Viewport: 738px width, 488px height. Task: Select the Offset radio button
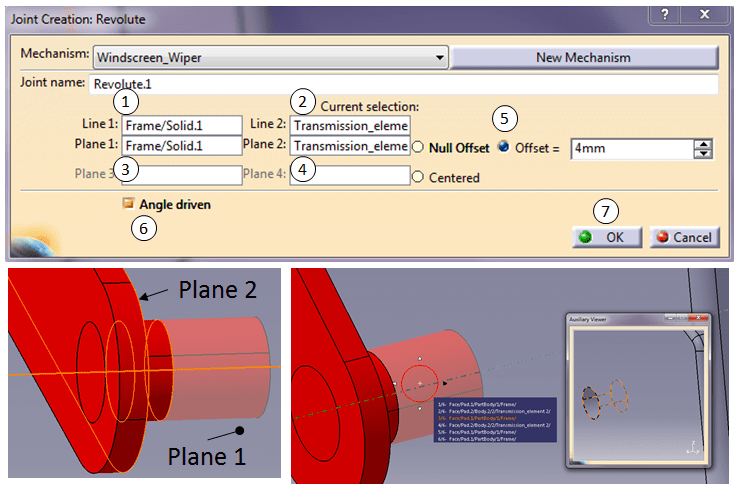503,146
